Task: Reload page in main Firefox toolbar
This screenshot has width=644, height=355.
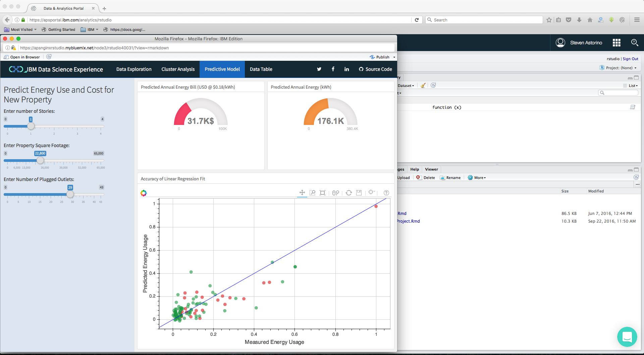Action: [417, 20]
